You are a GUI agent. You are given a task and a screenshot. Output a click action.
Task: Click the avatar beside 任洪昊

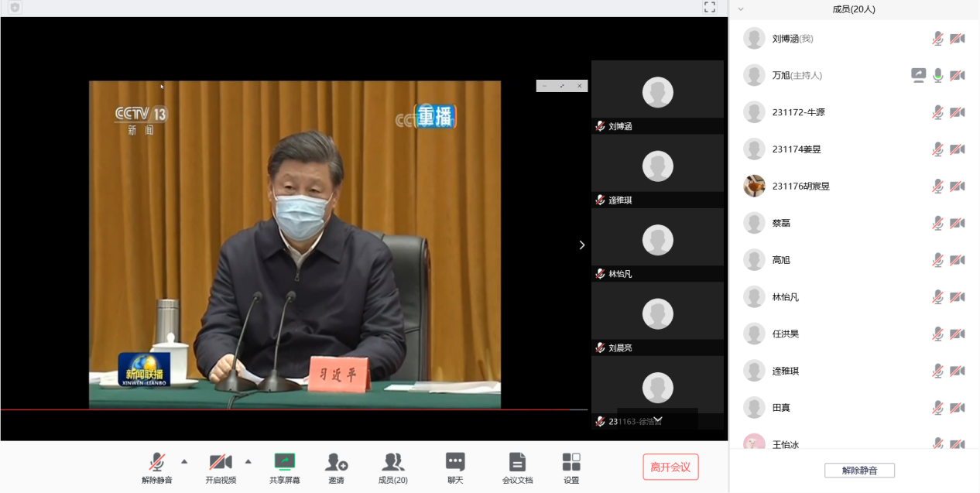pyautogui.click(x=754, y=334)
